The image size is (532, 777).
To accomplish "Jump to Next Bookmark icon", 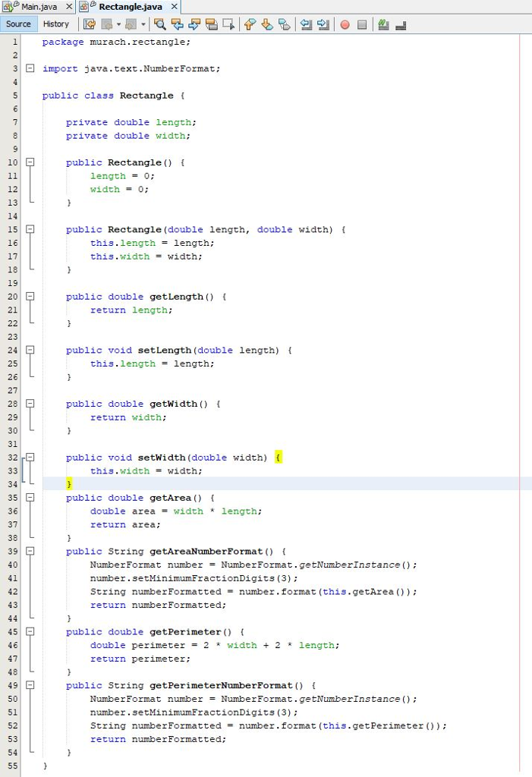I will (x=267, y=24).
